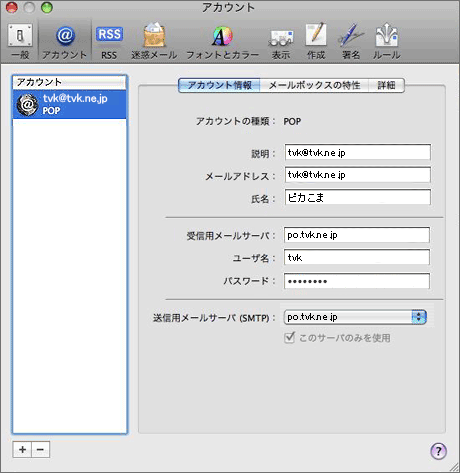Image resolution: width=460 pixels, height=473 pixels.
Task: Add a new account with plus button
Action: (x=22, y=450)
